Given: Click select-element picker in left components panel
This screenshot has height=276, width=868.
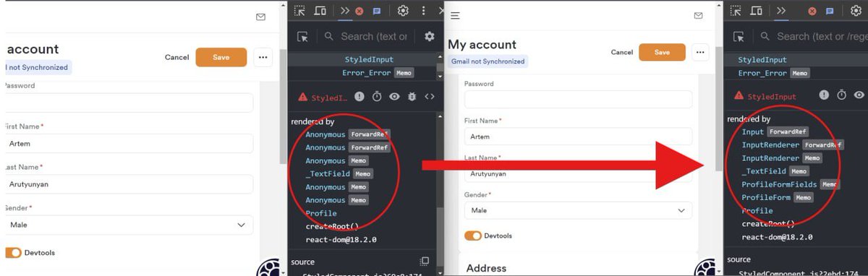Looking at the screenshot, I should coord(303,36).
